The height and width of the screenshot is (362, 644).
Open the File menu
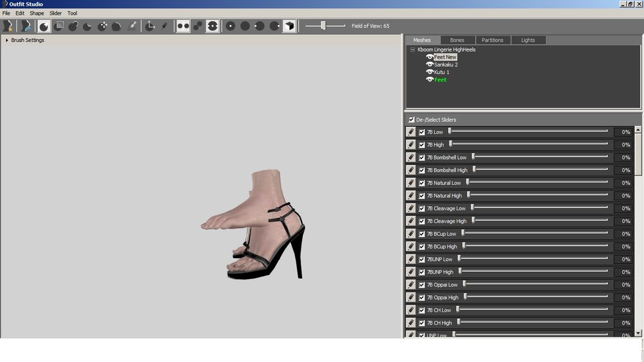6,13
